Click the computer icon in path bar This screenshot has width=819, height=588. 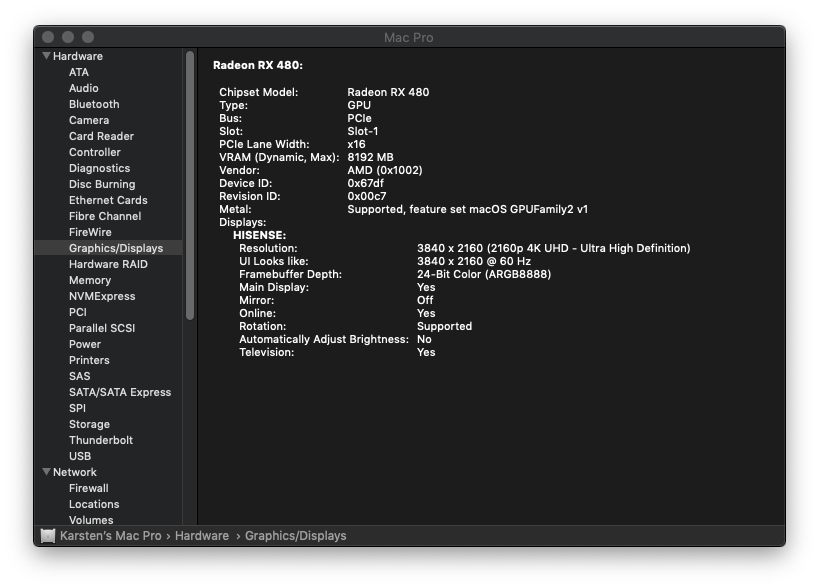point(48,536)
